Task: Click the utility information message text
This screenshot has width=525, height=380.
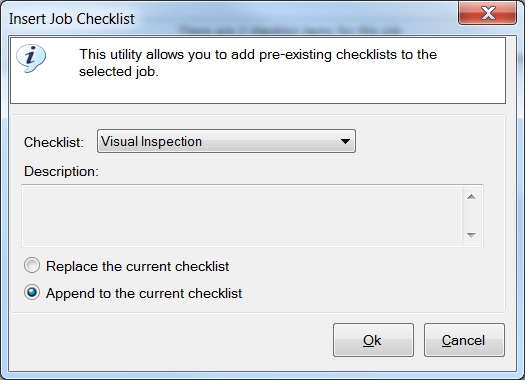Action: click(258, 63)
